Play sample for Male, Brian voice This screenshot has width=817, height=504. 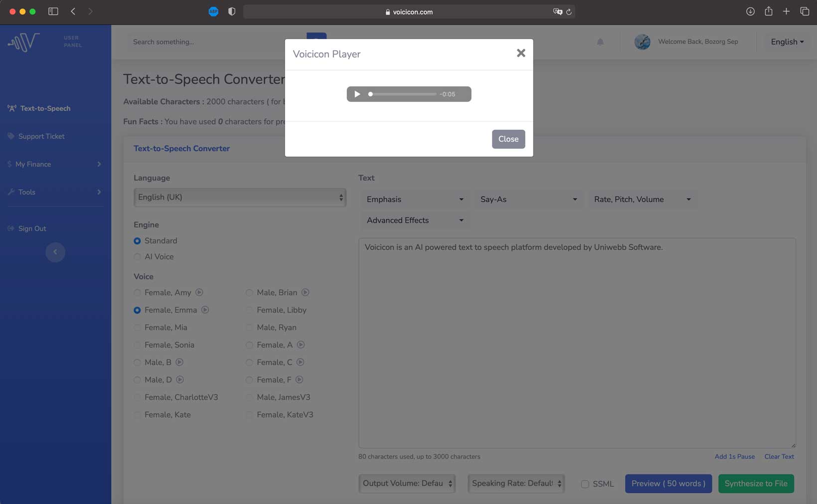pos(305,292)
